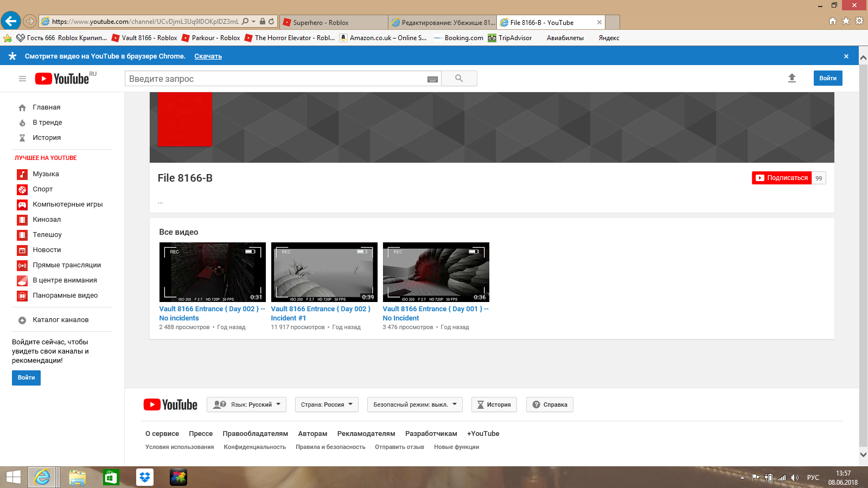Image resolution: width=868 pixels, height=488 pixels.
Task: Switch to the Superhero - Roblox tab
Action: pyautogui.click(x=334, y=22)
